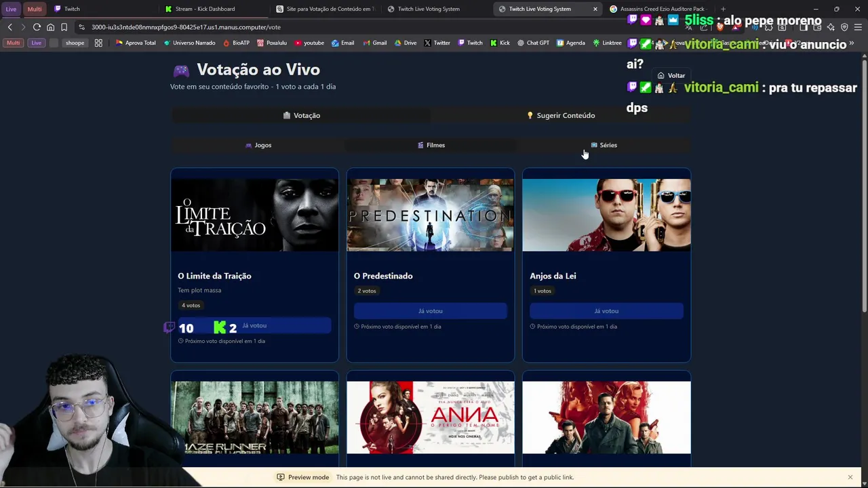Open the Chat GPT bookmark
This screenshot has width=868, height=488.
tap(533, 43)
